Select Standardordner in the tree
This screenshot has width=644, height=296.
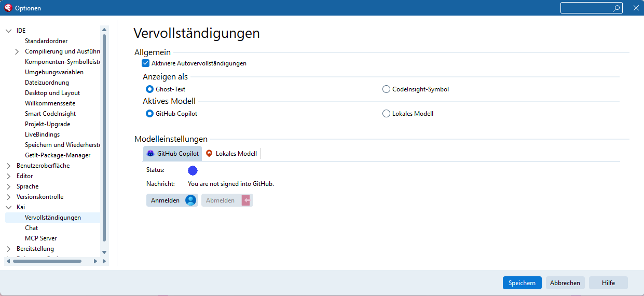[46, 41]
